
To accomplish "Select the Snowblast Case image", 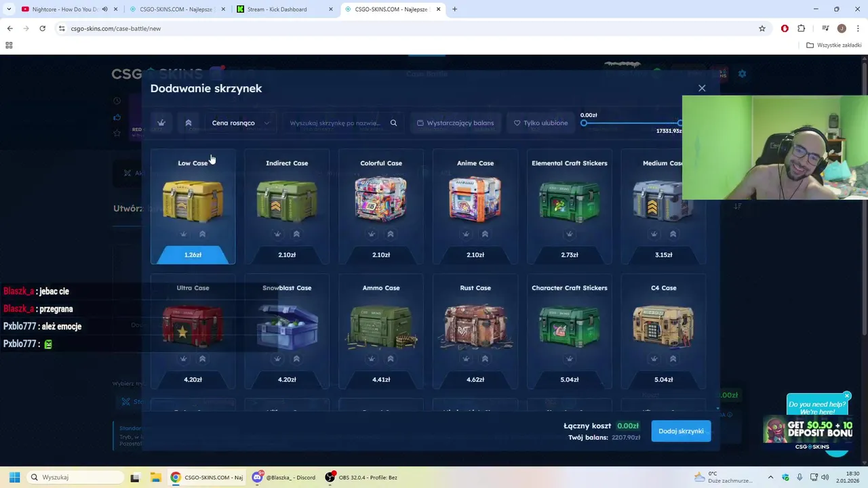I will point(287,325).
